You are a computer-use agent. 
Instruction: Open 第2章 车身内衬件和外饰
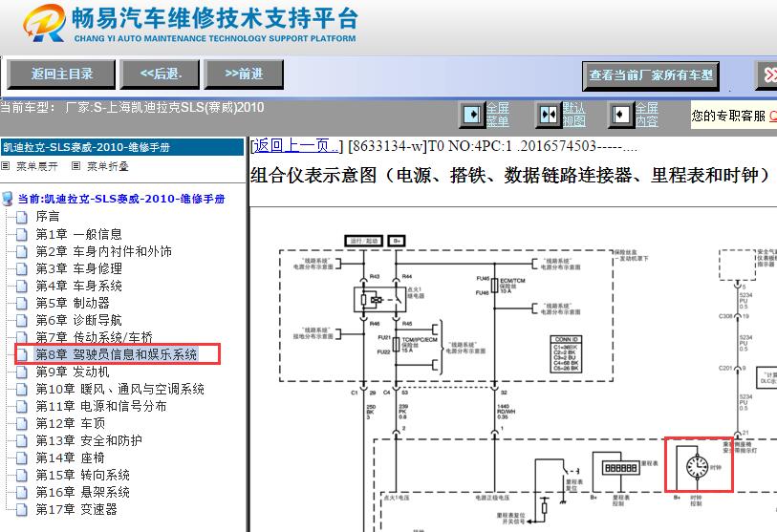103,251
